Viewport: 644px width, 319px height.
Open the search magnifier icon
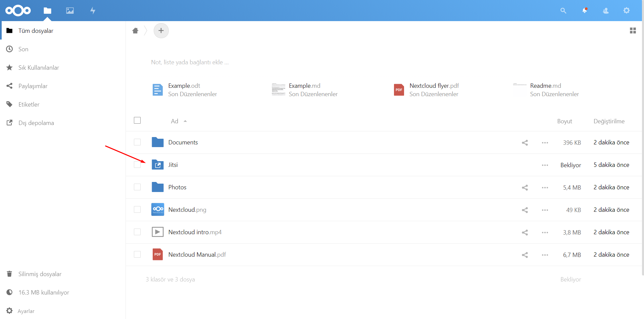pyautogui.click(x=563, y=11)
